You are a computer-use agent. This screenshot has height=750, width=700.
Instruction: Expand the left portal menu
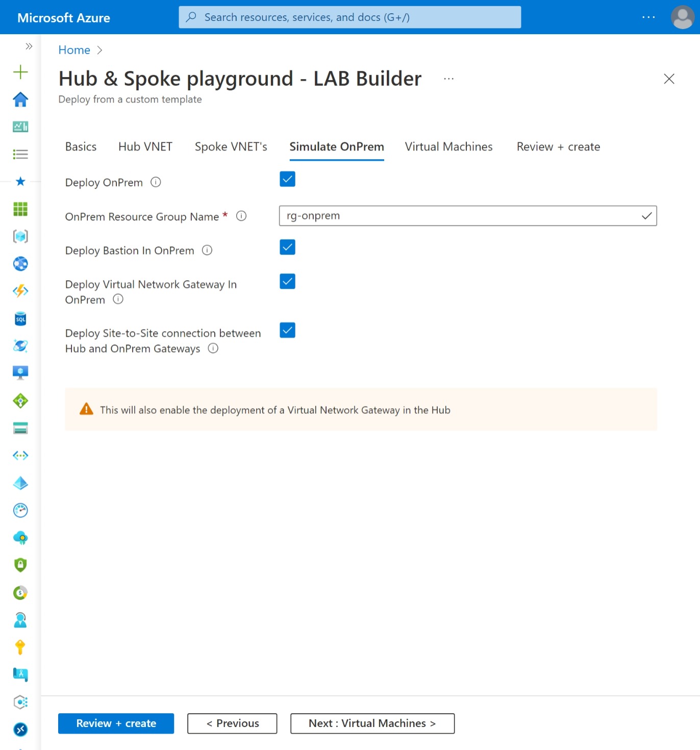(x=29, y=46)
